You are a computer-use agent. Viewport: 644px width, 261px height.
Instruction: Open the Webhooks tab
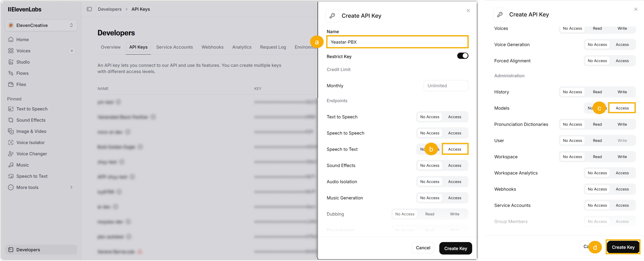[212, 47]
